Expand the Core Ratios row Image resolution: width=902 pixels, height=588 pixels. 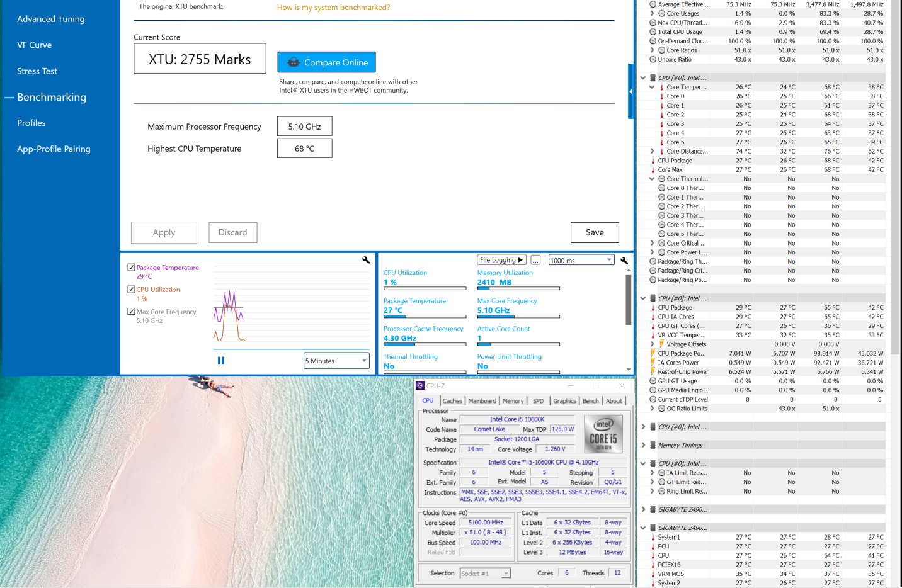point(652,50)
